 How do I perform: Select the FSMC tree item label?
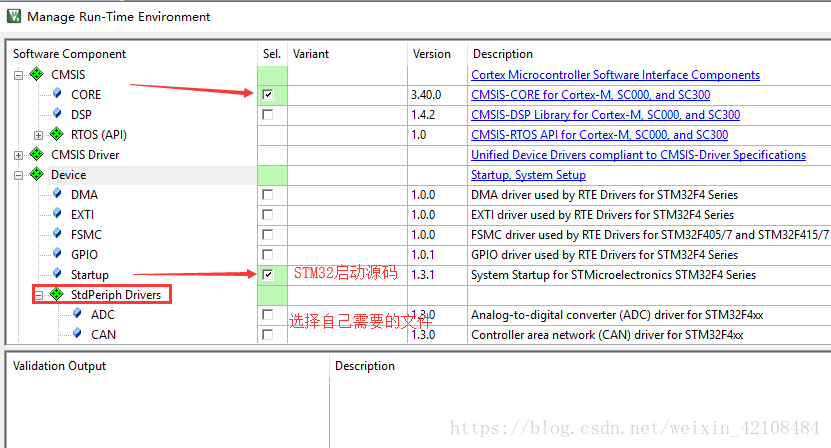click(x=86, y=235)
